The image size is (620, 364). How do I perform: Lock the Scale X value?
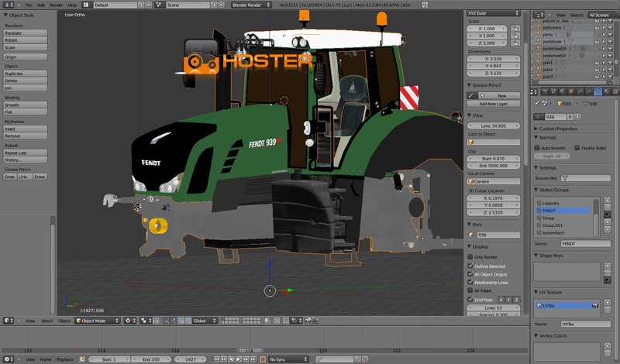click(515, 29)
